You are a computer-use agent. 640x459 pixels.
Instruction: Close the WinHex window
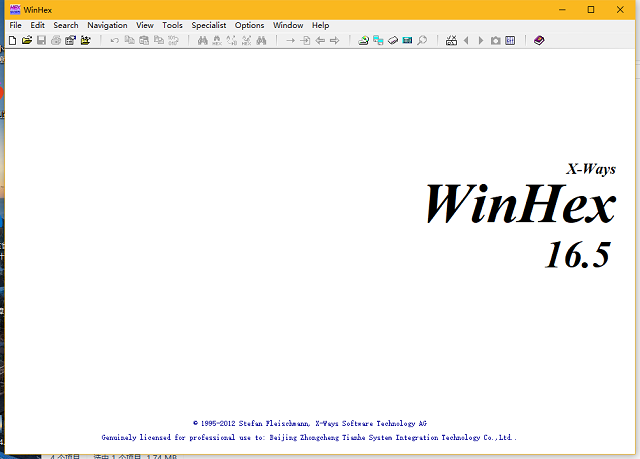[x=620, y=9]
